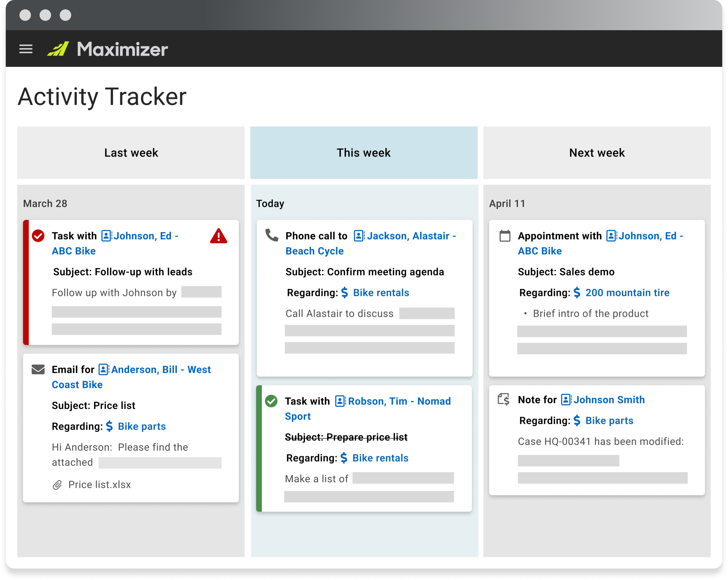The height and width of the screenshot is (580, 728).
Task: Click 'Make a list of' text
Action: coord(317,479)
